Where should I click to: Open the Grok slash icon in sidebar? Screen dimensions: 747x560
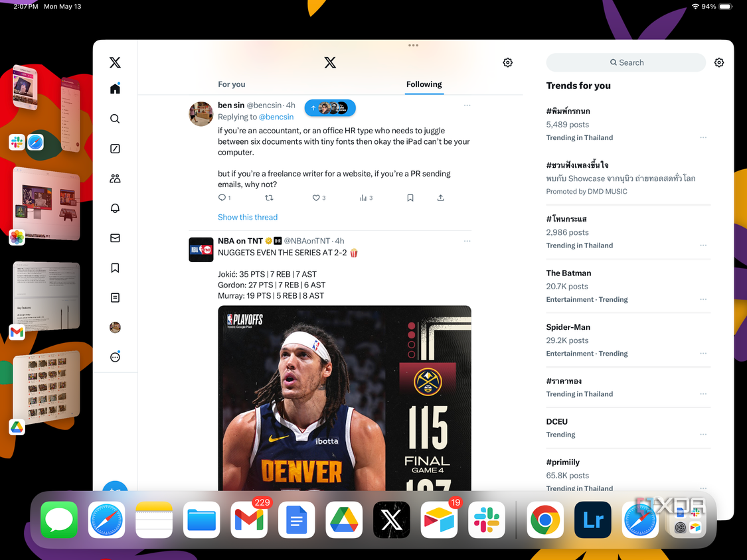115,149
